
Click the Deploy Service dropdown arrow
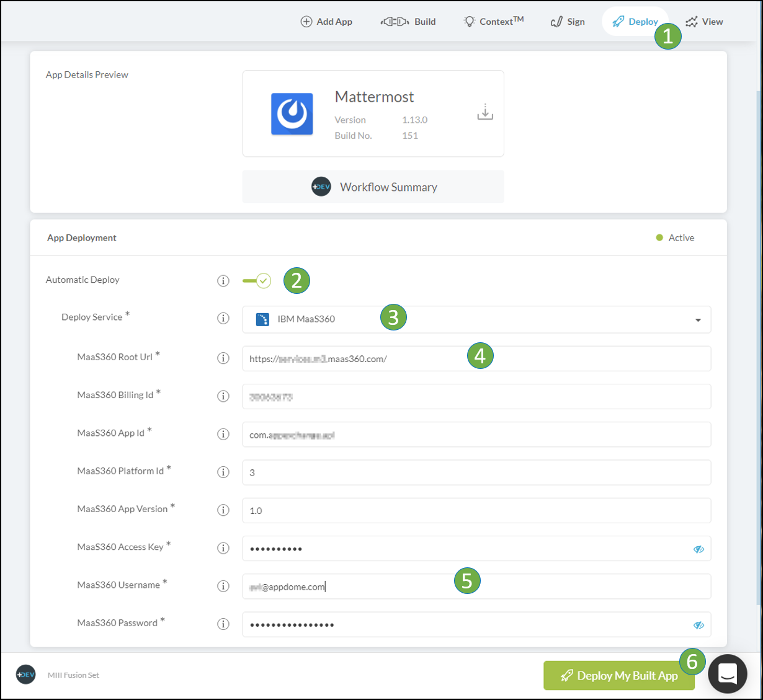tap(698, 320)
